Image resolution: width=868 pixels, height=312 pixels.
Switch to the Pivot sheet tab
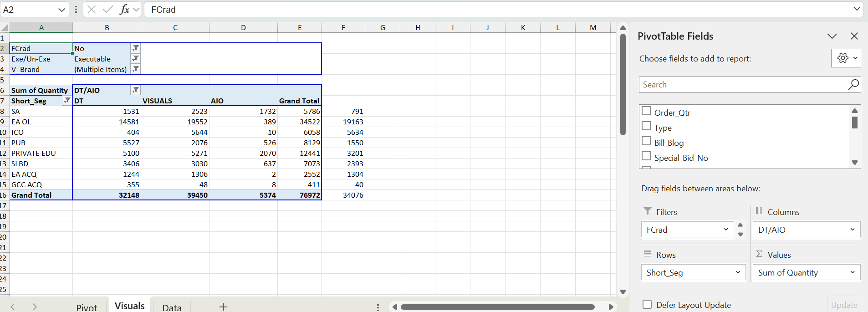pyautogui.click(x=87, y=307)
